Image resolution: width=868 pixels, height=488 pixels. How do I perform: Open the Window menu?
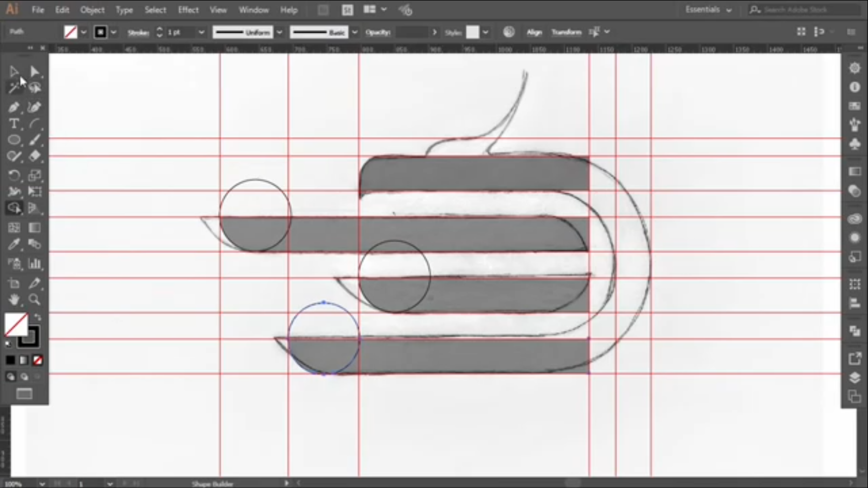(254, 10)
